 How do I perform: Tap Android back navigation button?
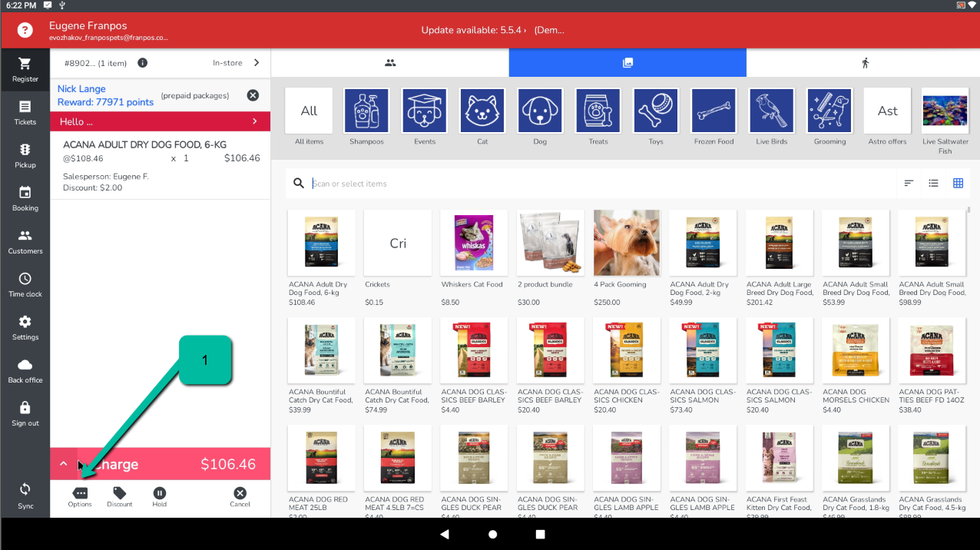[444, 534]
